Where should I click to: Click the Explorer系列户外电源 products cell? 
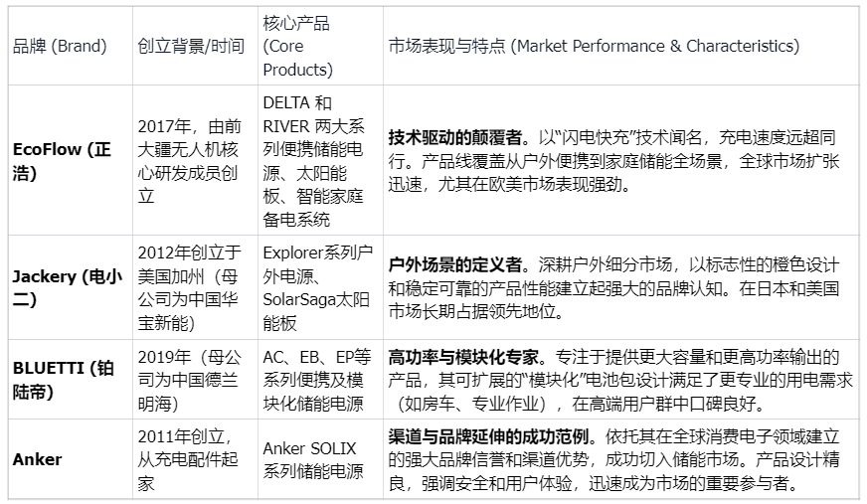click(316, 288)
